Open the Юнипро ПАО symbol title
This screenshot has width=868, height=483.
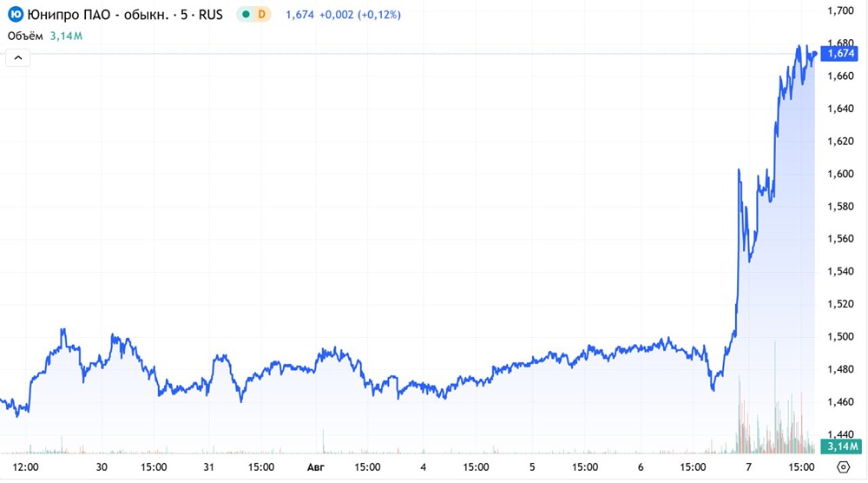click(x=125, y=15)
